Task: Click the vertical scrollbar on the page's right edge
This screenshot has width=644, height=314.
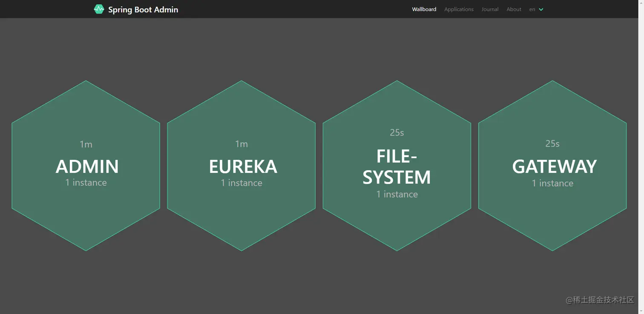Action: pyautogui.click(x=641, y=157)
